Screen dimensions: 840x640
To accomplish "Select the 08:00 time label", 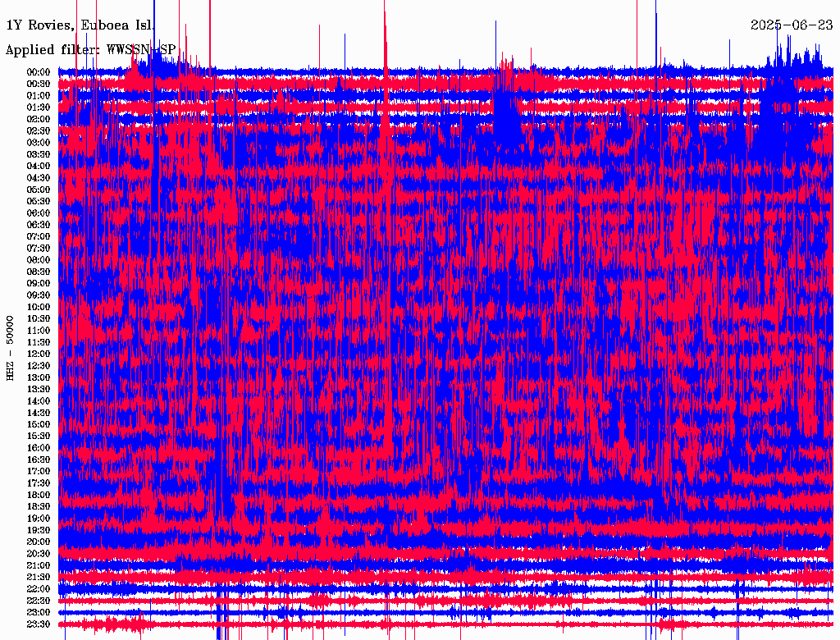I will click(x=39, y=260).
